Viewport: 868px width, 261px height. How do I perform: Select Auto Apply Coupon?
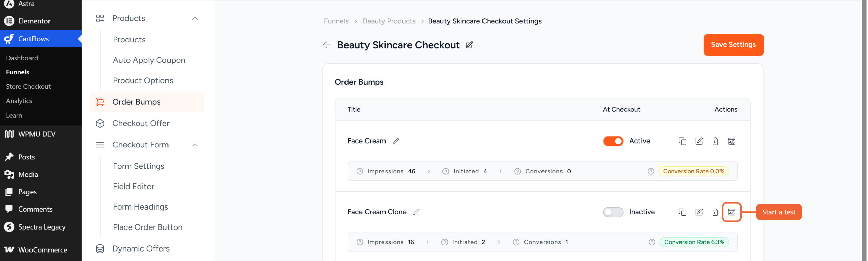coord(149,60)
